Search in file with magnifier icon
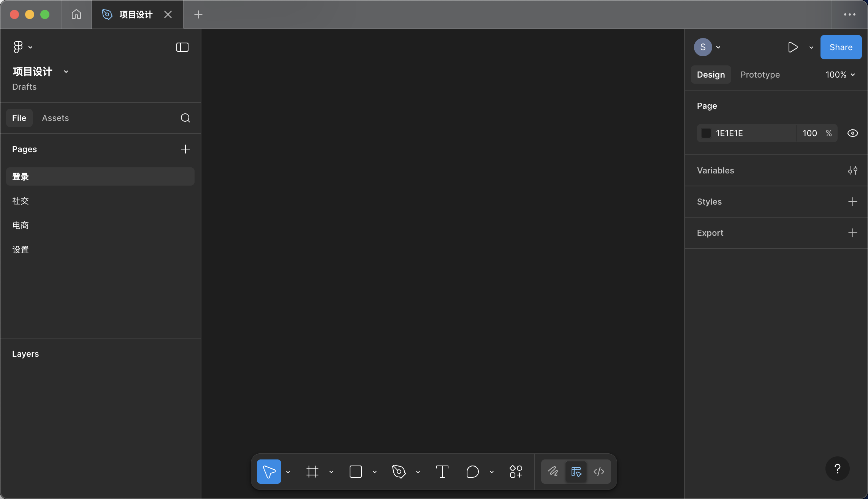 [185, 118]
